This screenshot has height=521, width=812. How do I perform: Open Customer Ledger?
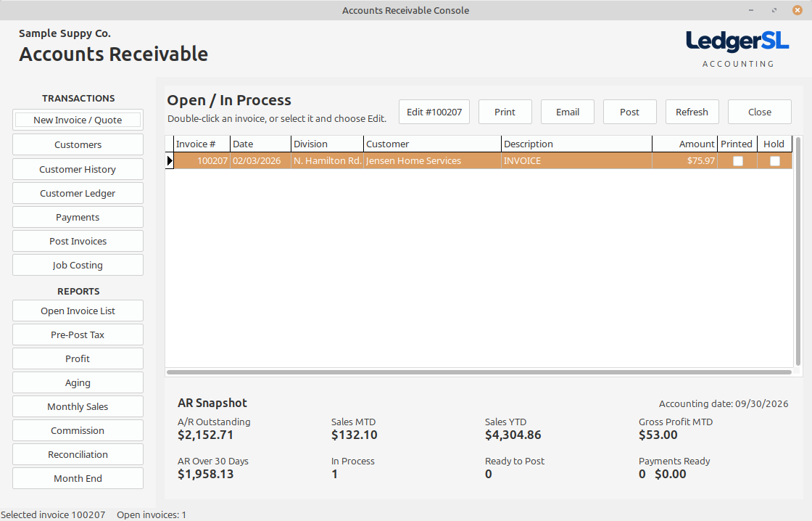pyautogui.click(x=78, y=193)
